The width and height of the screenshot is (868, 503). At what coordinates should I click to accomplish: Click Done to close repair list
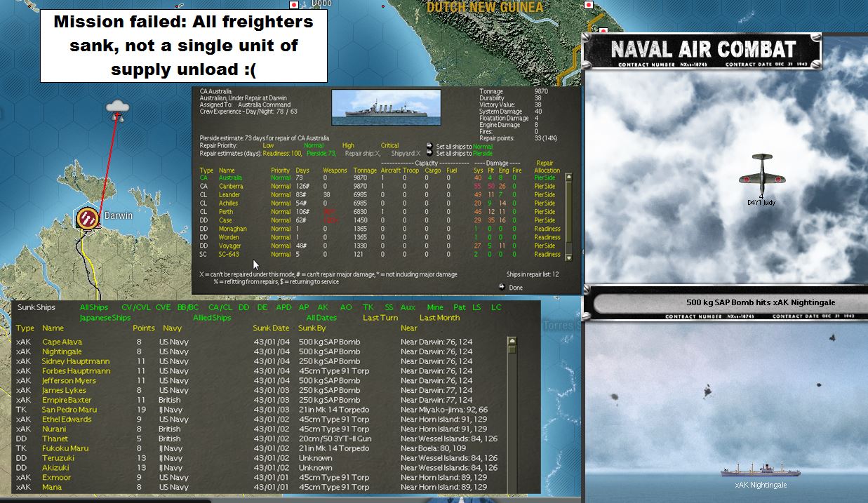click(516, 287)
